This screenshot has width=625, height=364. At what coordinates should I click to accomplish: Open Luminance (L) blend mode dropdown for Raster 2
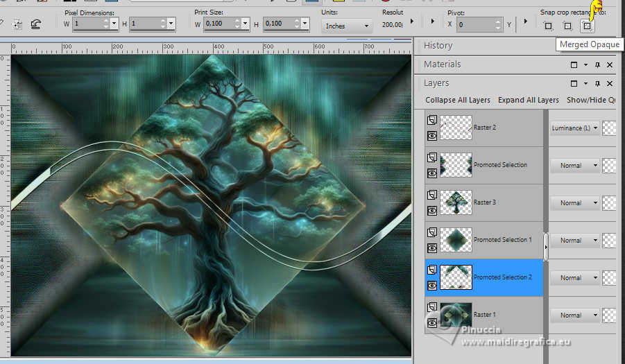574,128
